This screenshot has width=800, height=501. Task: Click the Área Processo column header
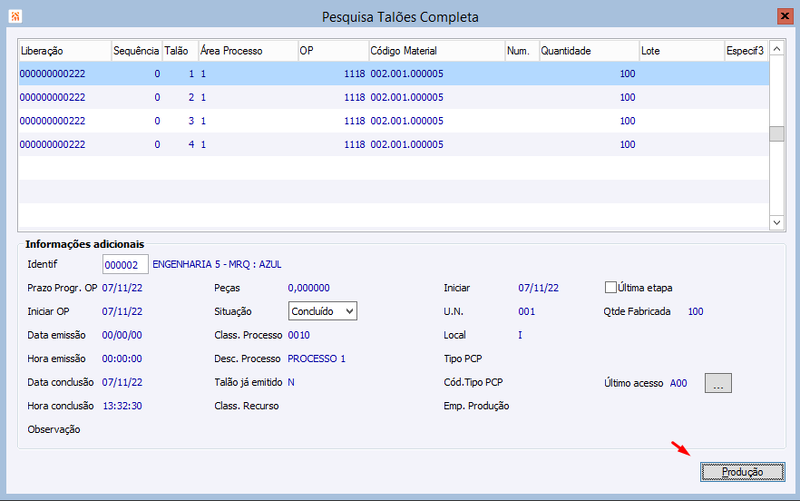coord(248,51)
